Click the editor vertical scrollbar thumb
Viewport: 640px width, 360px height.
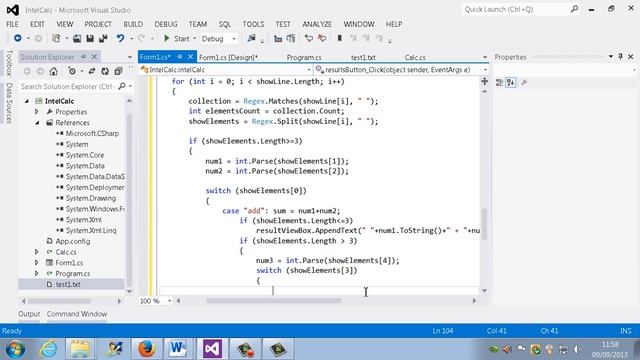pos(484,223)
